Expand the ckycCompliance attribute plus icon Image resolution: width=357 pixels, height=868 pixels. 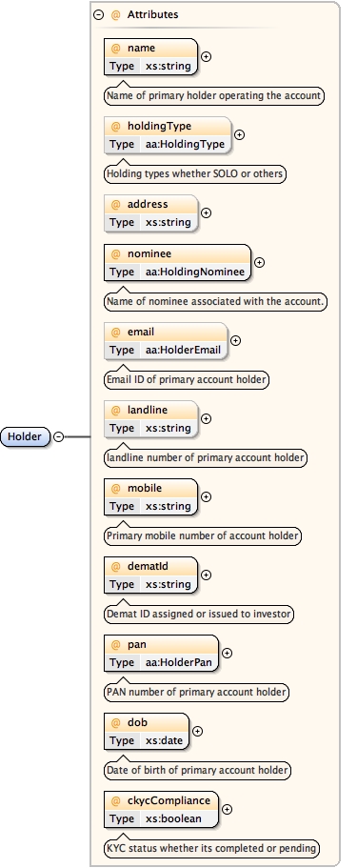227,809
